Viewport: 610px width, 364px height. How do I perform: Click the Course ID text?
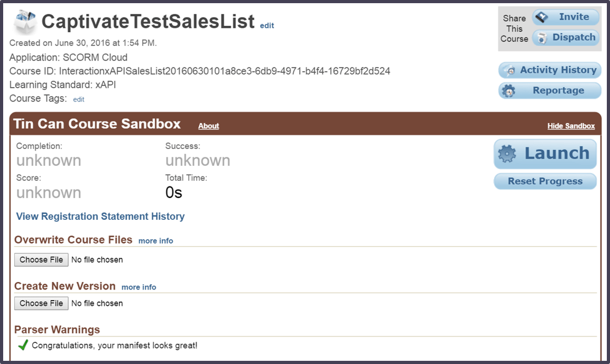200,71
